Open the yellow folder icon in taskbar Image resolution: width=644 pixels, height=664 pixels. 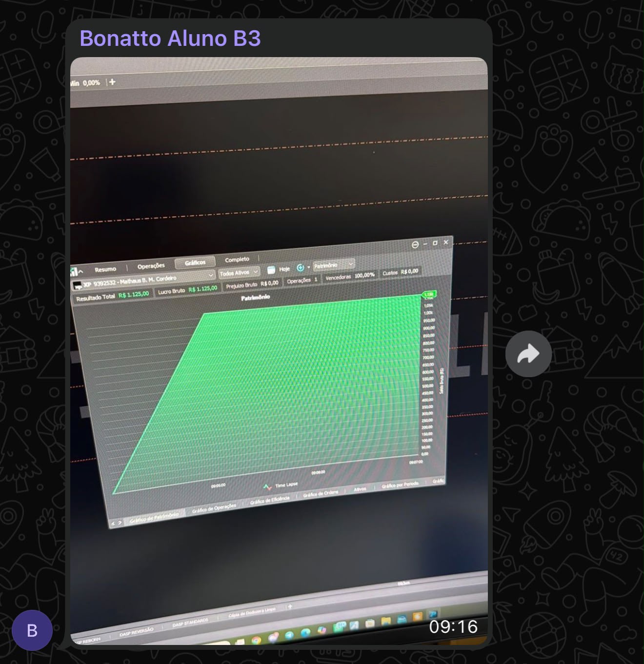coord(386,621)
